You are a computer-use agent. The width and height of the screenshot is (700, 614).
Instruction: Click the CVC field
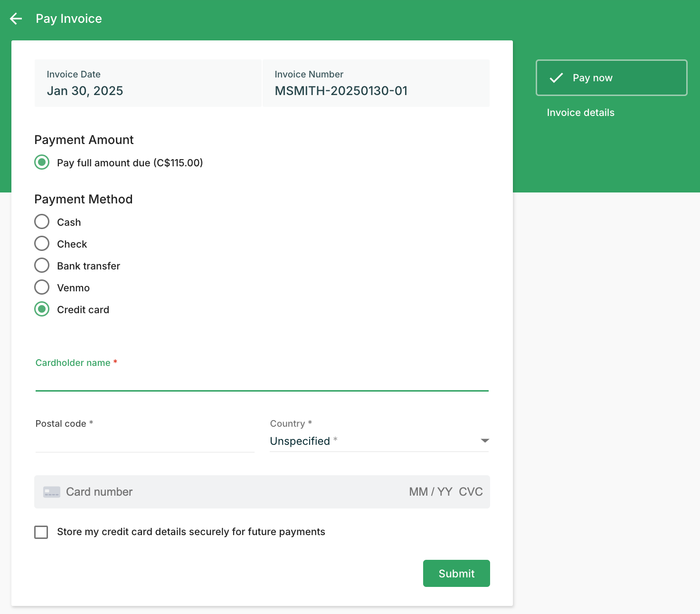click(471, 492)
